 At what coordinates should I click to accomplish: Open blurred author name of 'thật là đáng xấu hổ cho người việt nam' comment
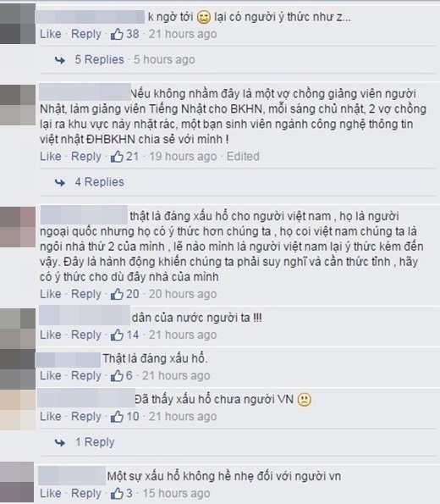pyautogui.click(x=84, y=214)
